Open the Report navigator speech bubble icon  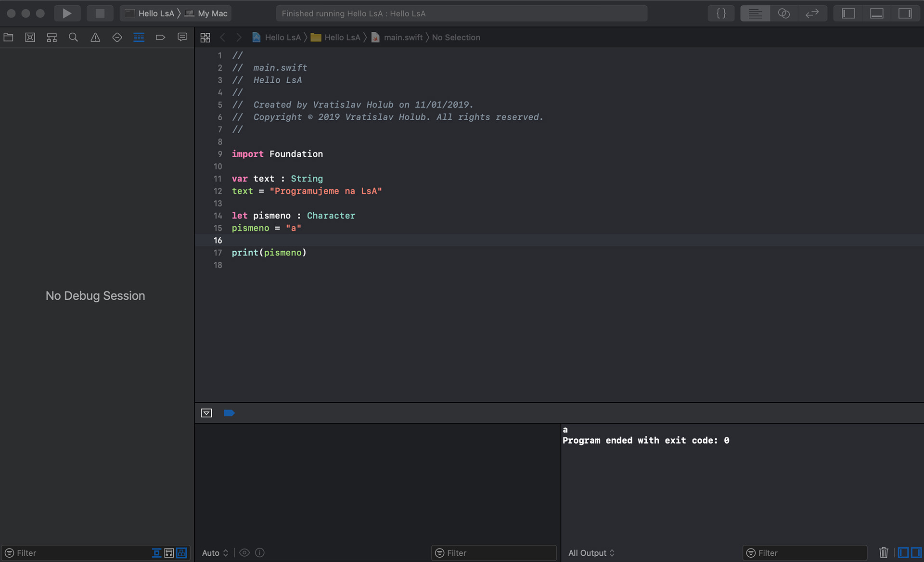[x=182, y=38]
